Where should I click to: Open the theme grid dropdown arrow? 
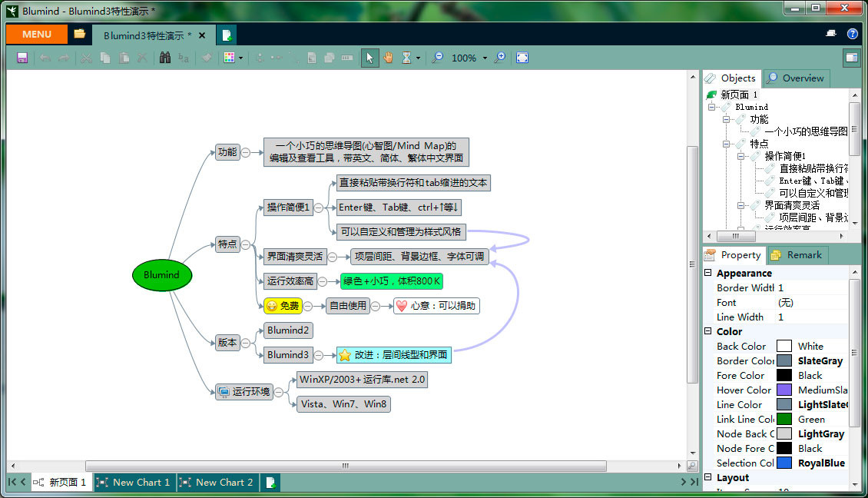click(x=240, y=58)
